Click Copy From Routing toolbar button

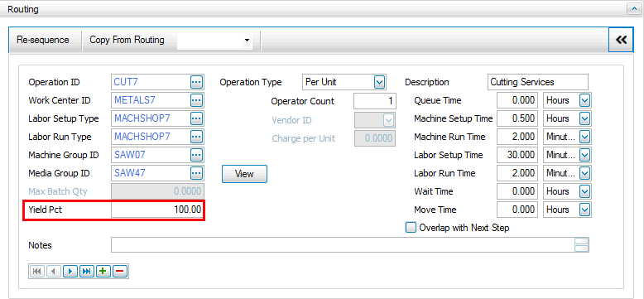pos(127,40)
